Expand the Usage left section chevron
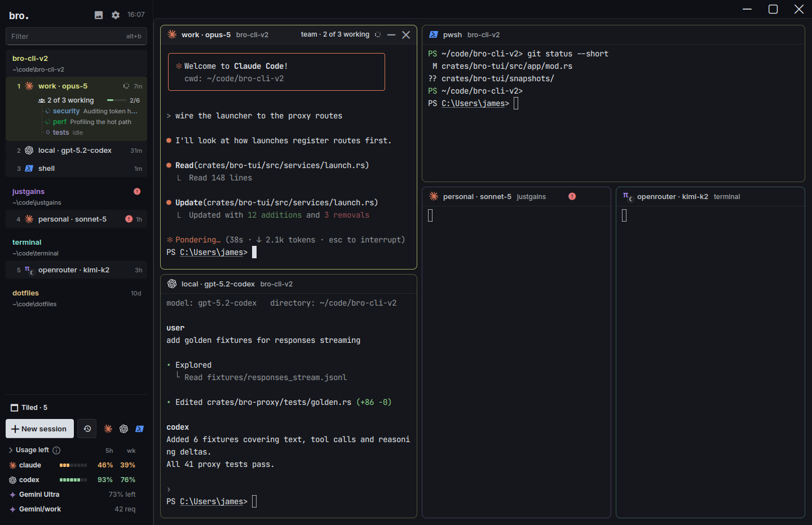This screenshot has height=525, width=812. 11,451
